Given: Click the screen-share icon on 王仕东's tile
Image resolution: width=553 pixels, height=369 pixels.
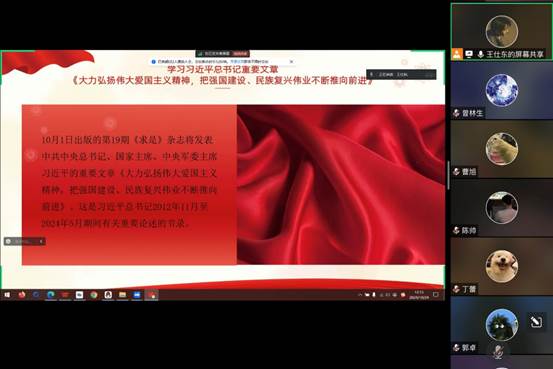Looking at the screenshot, I should pos(469,54).
